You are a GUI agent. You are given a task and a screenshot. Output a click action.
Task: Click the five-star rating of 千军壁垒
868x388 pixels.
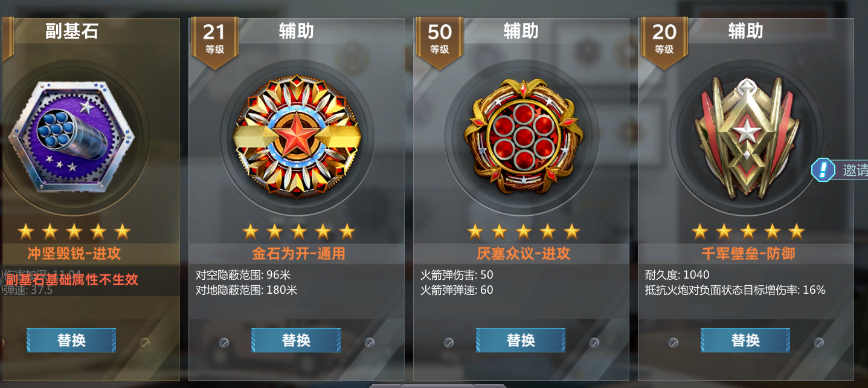click(x=748, y=231)
